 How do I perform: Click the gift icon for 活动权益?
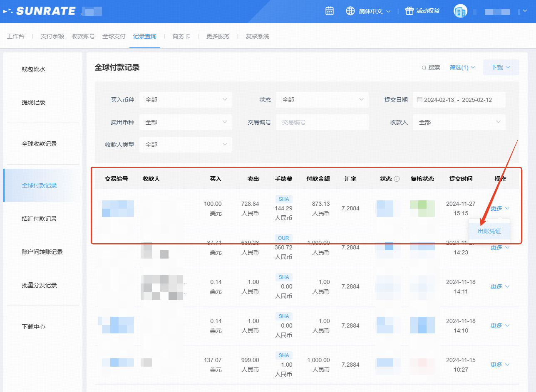(x=409, y=11)
